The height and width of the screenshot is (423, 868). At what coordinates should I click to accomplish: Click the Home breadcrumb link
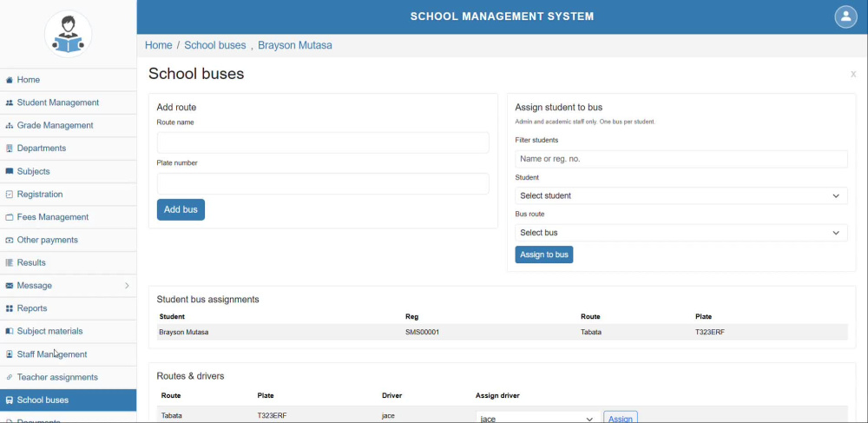click(x=158, y=45)
